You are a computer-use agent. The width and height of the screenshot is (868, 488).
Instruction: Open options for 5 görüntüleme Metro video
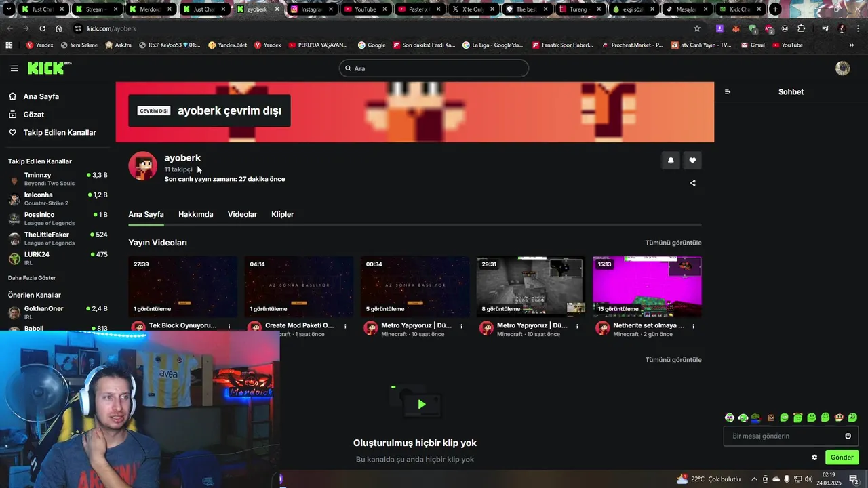461,326
